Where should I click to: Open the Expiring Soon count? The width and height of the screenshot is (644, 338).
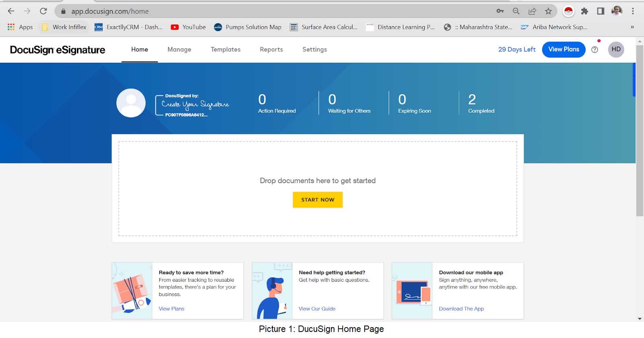[415, 103]
